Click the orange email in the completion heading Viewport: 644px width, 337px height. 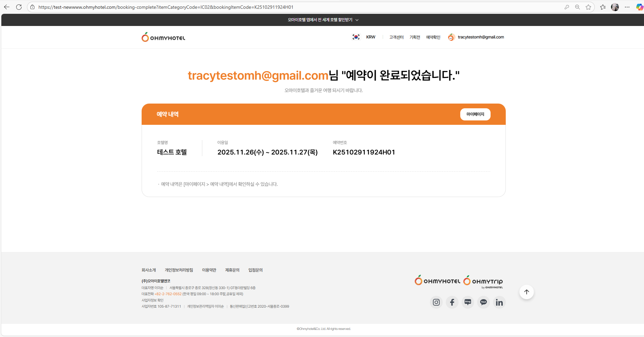(x=258, y=76)
